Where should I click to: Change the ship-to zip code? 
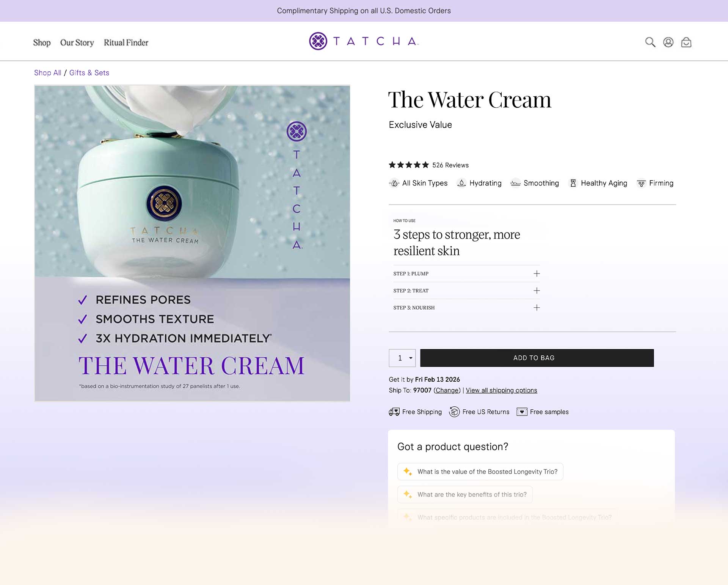[x=447, y=390]
